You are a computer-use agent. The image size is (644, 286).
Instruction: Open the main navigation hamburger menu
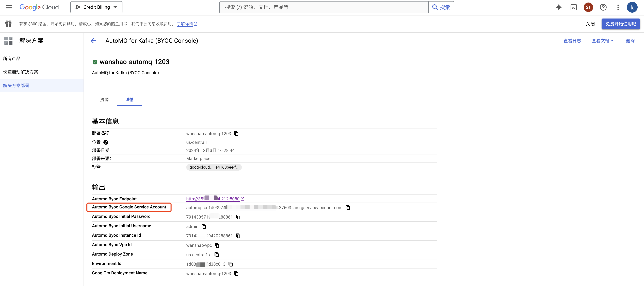9,7
